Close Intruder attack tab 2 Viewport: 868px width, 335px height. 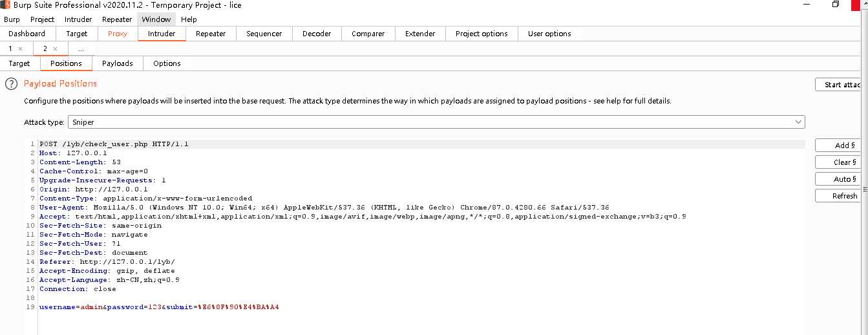click(56, 49)
